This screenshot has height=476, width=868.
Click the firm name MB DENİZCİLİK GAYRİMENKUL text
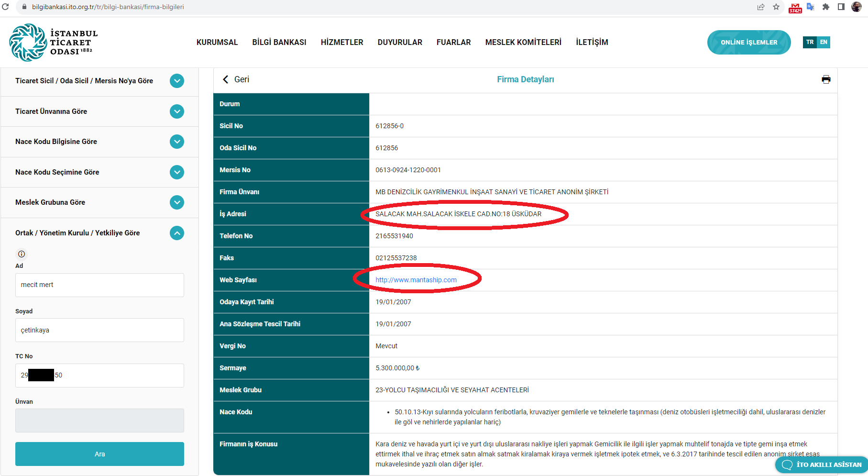(x=492, y=192)
